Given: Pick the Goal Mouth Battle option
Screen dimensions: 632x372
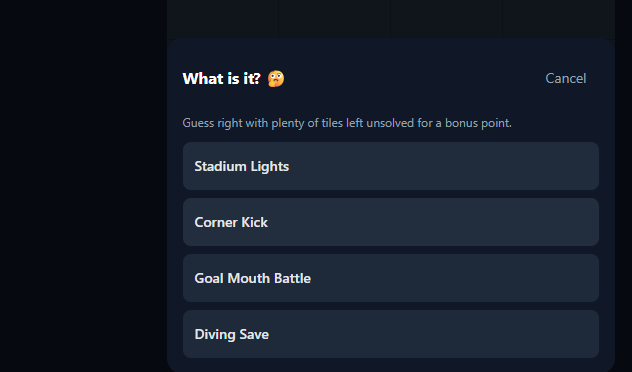Looking at the screenshot, I should click(391, 278).
